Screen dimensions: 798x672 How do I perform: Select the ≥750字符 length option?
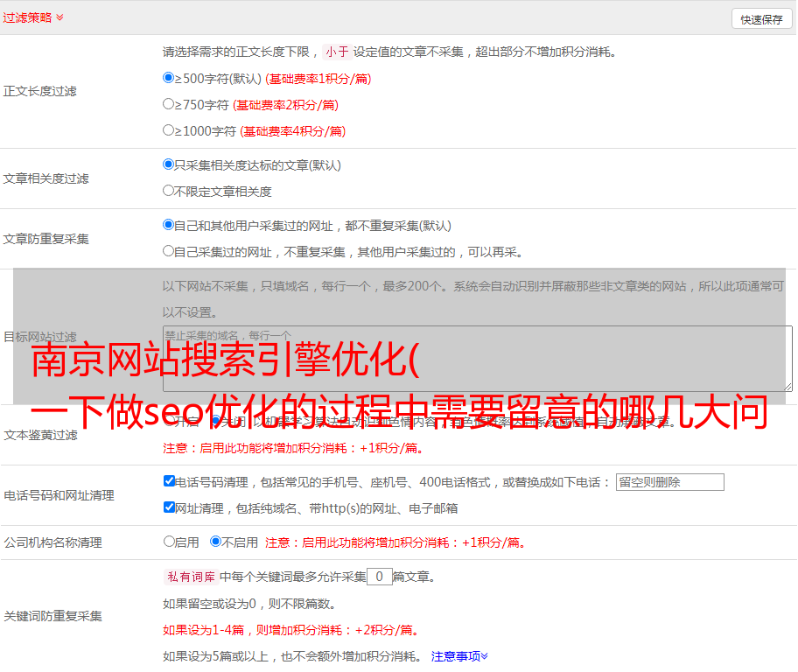point(168,104)
